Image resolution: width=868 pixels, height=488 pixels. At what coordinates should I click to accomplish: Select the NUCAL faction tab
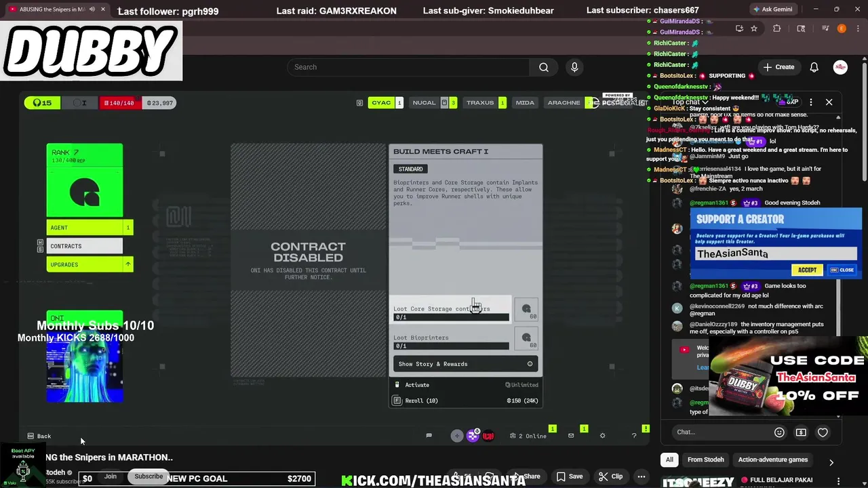click(x=433, y=103)
